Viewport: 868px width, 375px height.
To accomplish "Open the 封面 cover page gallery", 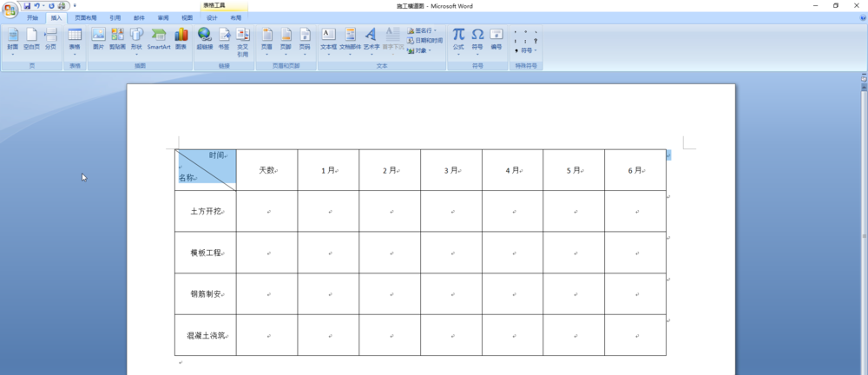I will pos(13,41).
